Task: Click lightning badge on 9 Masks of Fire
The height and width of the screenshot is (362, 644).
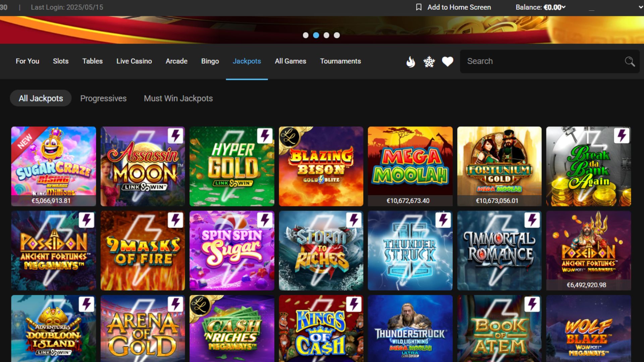Action: pos(175,220)
